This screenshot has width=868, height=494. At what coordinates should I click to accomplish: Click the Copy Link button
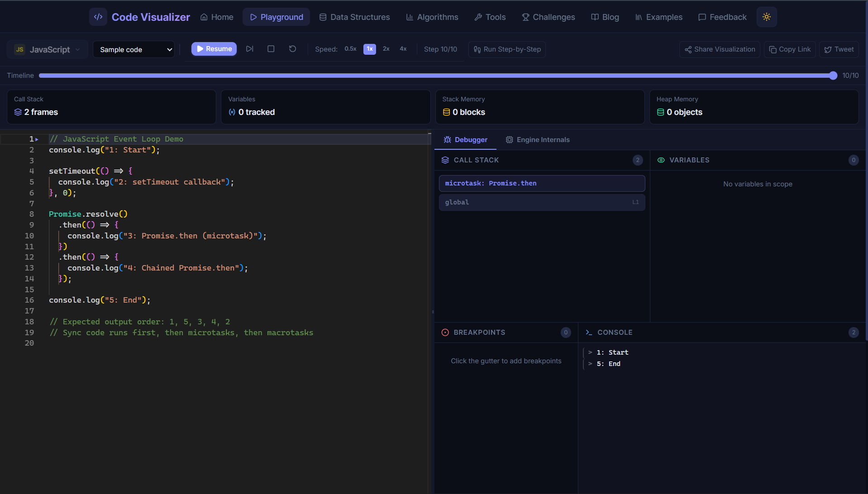coord(790,49)
